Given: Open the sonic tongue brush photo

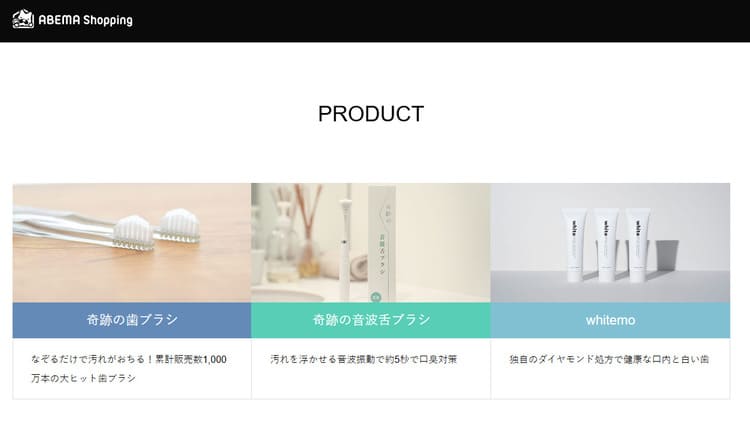Looking at the screenshot, I should click(371, 243).
